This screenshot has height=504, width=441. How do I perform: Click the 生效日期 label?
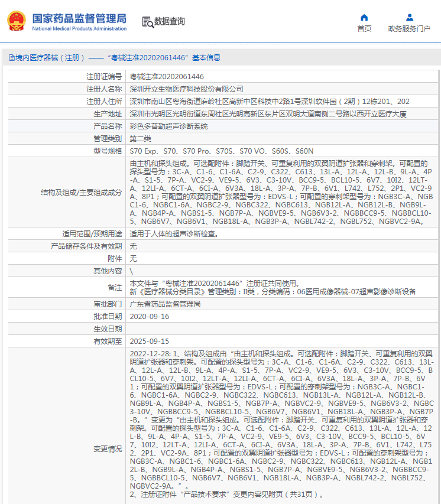[x=108, y=329]
